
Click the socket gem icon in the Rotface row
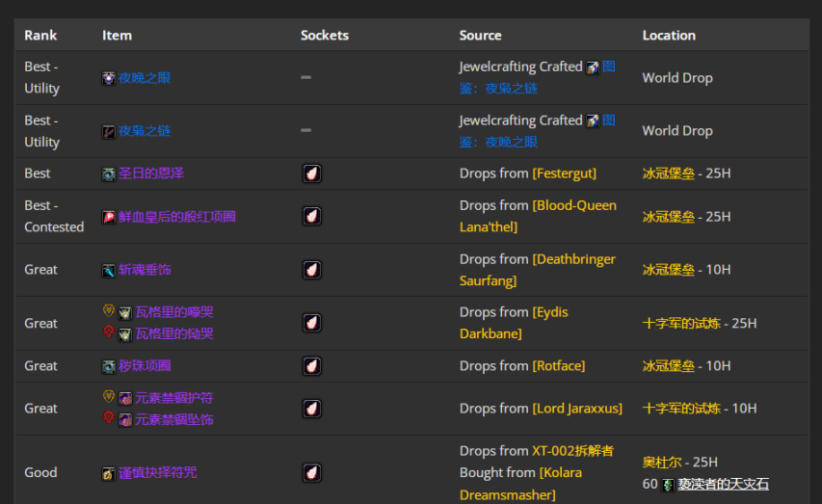click(x=311, y=366)
